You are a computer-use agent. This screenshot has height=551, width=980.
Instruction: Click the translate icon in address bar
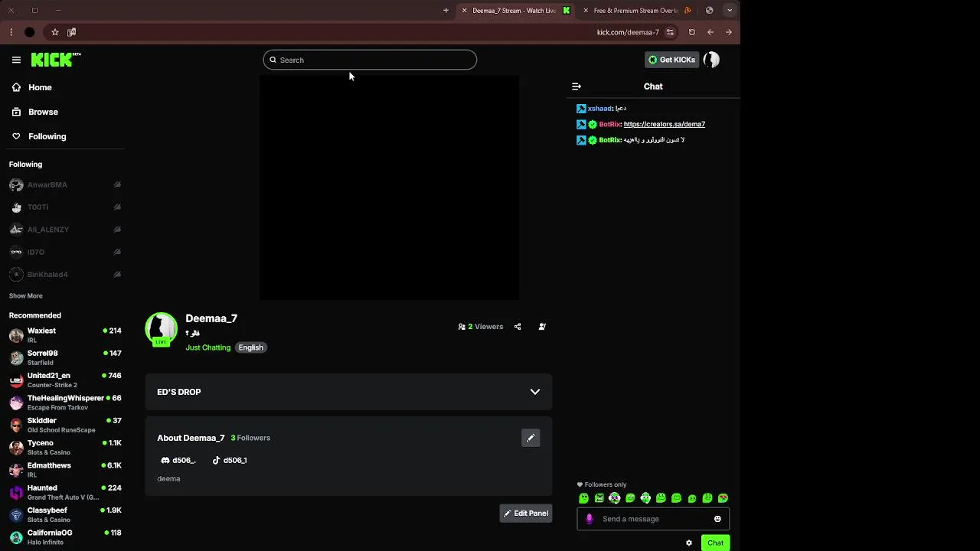tap(71, 32)
